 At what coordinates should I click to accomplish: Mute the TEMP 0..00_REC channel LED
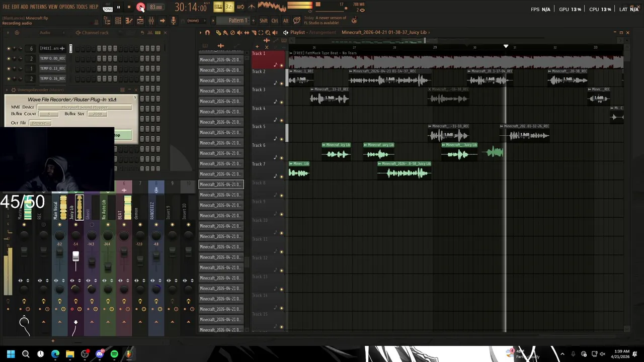click(x=9, y=58)
